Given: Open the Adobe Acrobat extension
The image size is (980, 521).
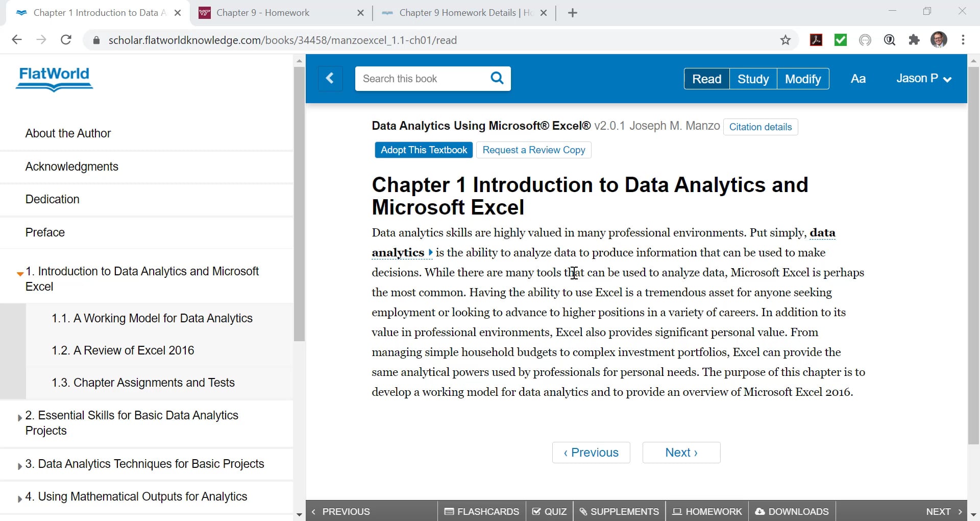Looking at the screenshot, I should click(x=816, y=40).
